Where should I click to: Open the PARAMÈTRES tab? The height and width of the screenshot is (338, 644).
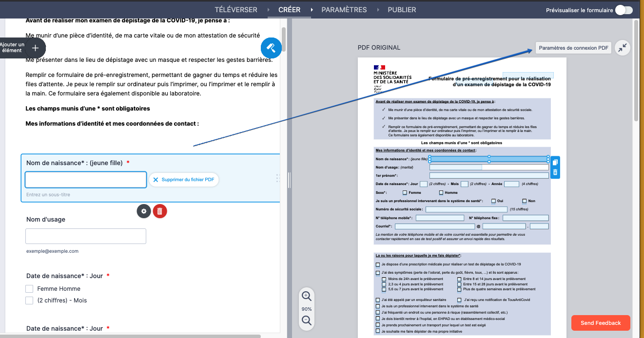344,10
